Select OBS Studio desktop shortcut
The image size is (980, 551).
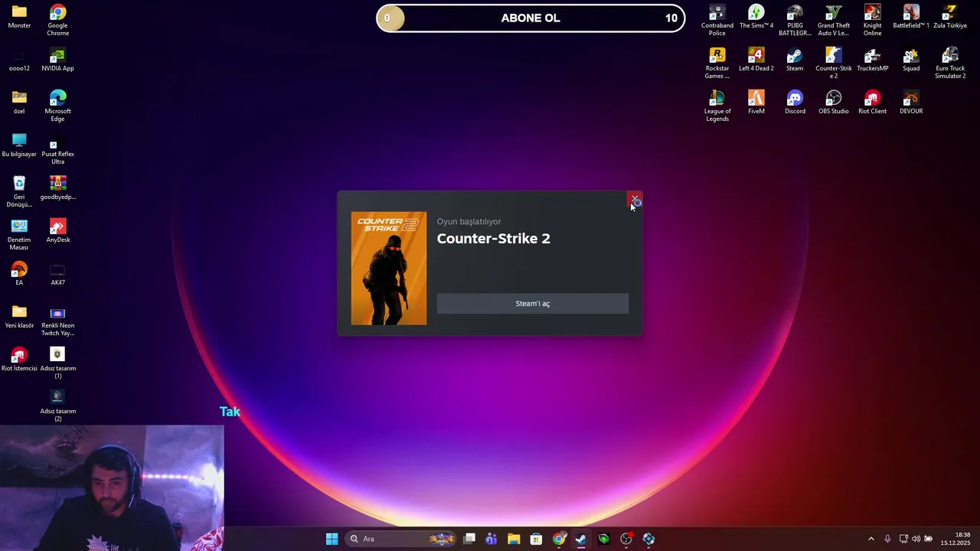pos(834,103)
